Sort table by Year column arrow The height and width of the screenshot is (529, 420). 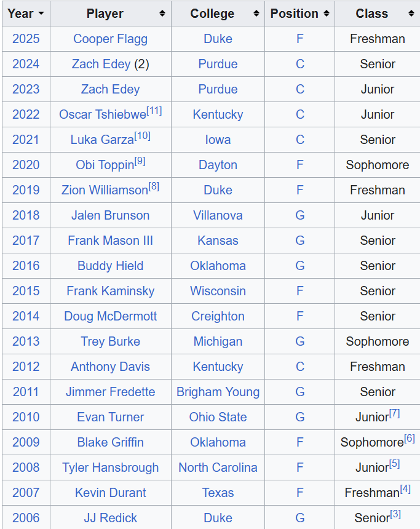tap(41, 14)
